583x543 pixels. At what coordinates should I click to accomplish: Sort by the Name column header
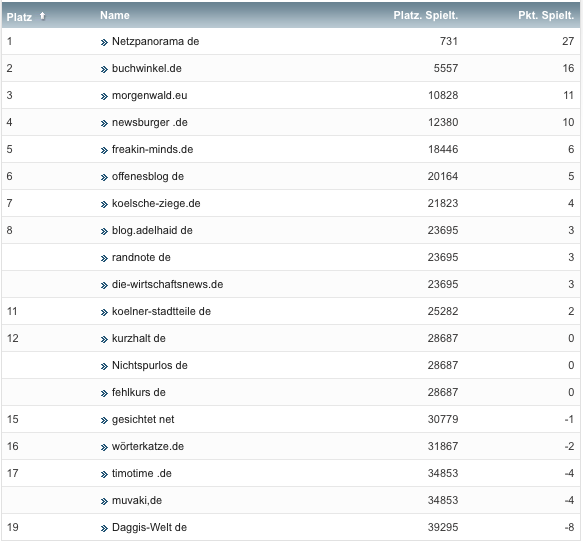pyautogui.click(x=115, y=15)
